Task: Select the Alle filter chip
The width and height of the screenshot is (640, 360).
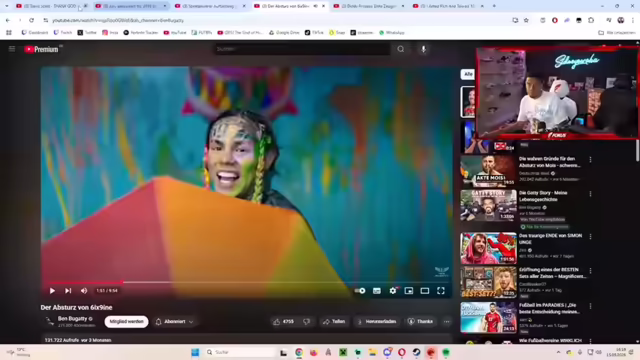Action: (x=468, y=74)
